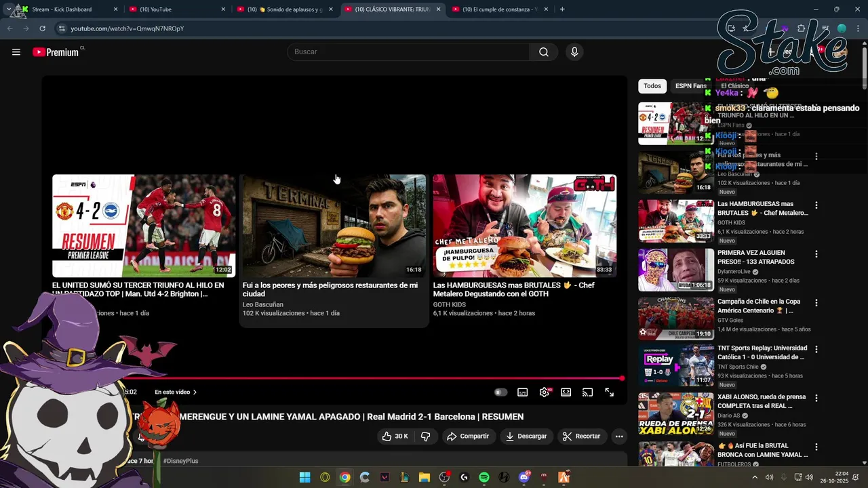
Task: Open Chrome extensions puzzle icon
Action: (802, 28)
